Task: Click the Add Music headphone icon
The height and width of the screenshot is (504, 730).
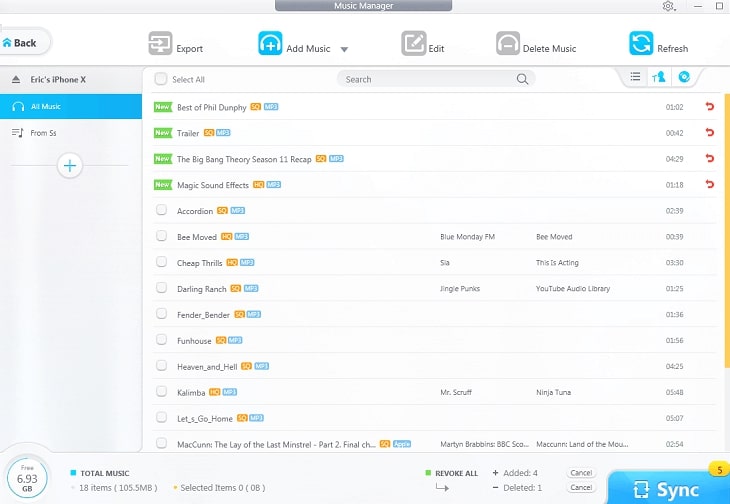Action: tap(270, 43)
